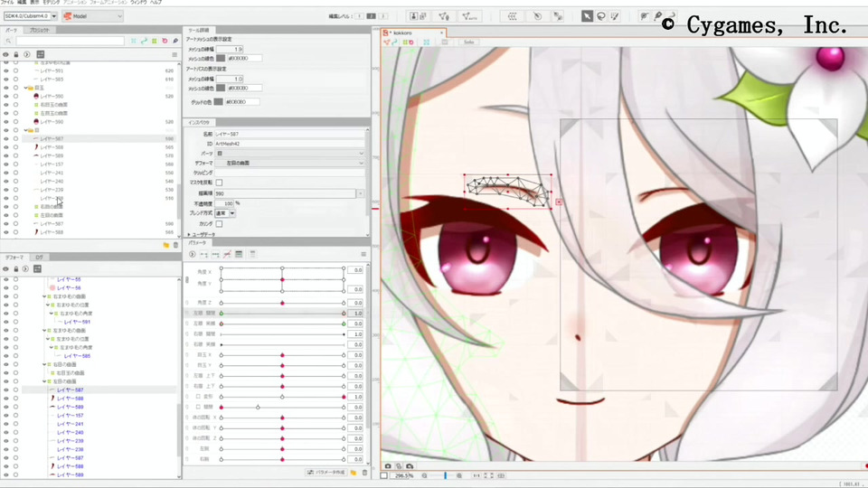Toggle visibility eye for レイヤー-157 in Parts
This screenshot has width=868, height=488.
click(x=6, y=164)
